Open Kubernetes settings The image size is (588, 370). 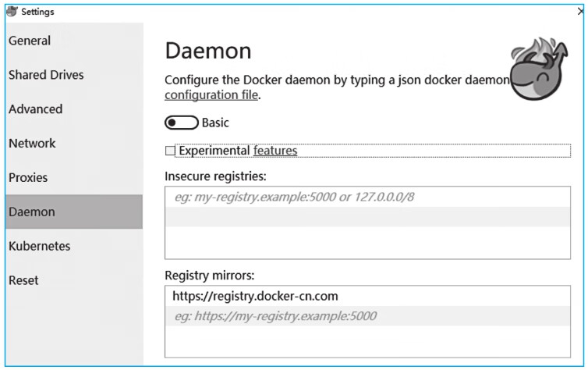pos(40,246)
